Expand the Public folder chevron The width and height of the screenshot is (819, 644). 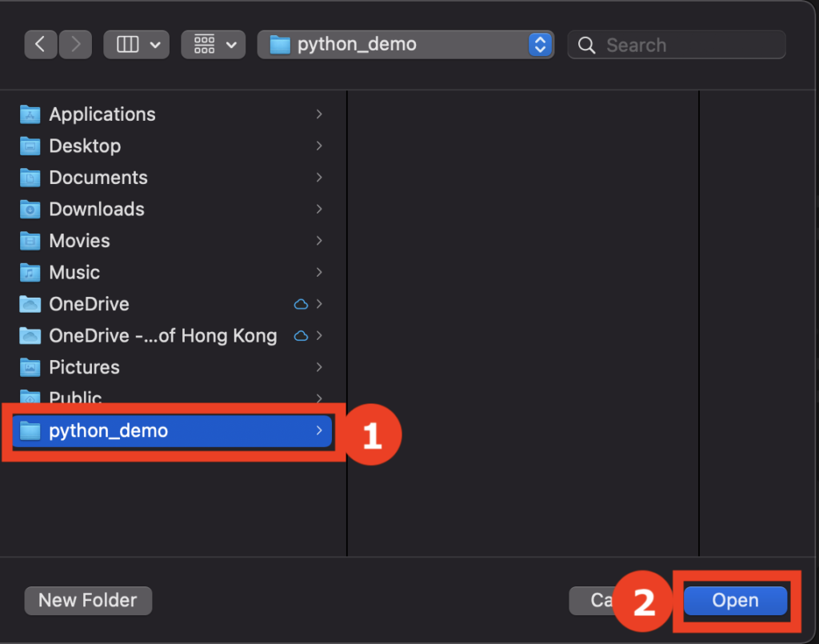coord(319,397)
